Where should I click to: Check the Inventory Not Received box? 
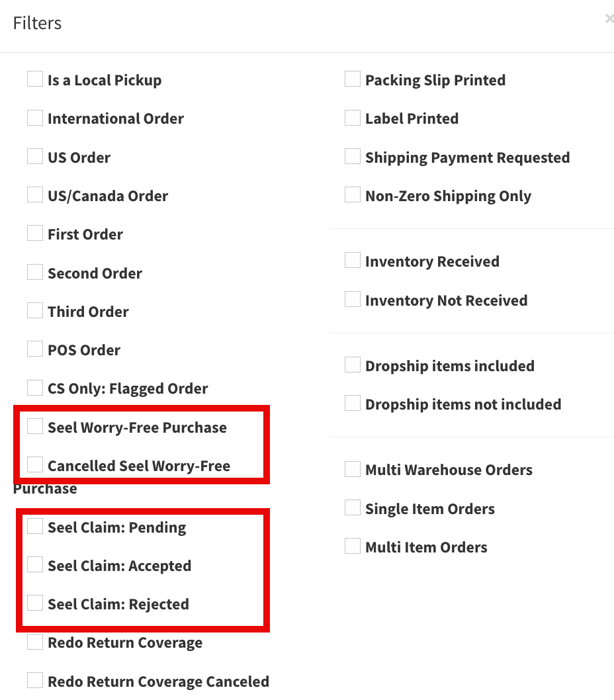point(353,300)
